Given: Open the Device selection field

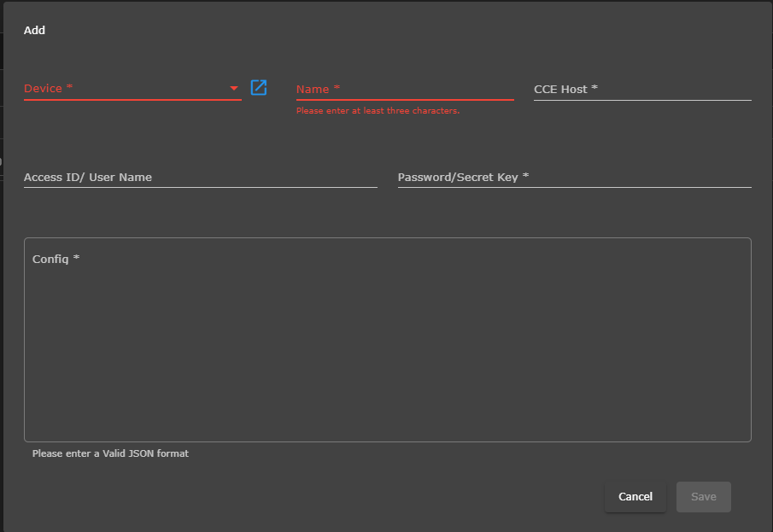Looking at the screenshot, I should point(128,89).
